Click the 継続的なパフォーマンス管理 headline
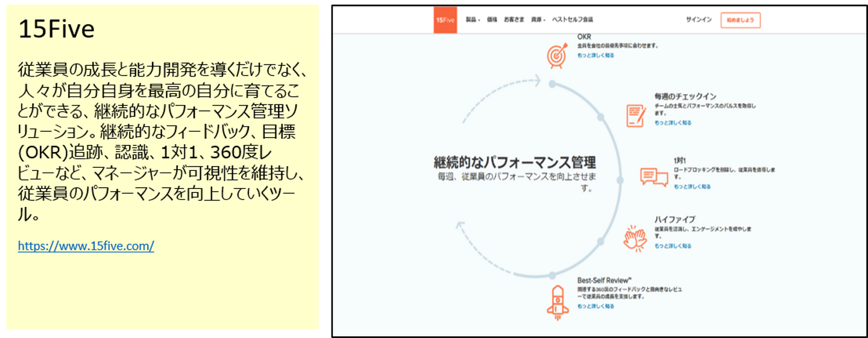This screenshot has width=868, height=338. (515, 162)
